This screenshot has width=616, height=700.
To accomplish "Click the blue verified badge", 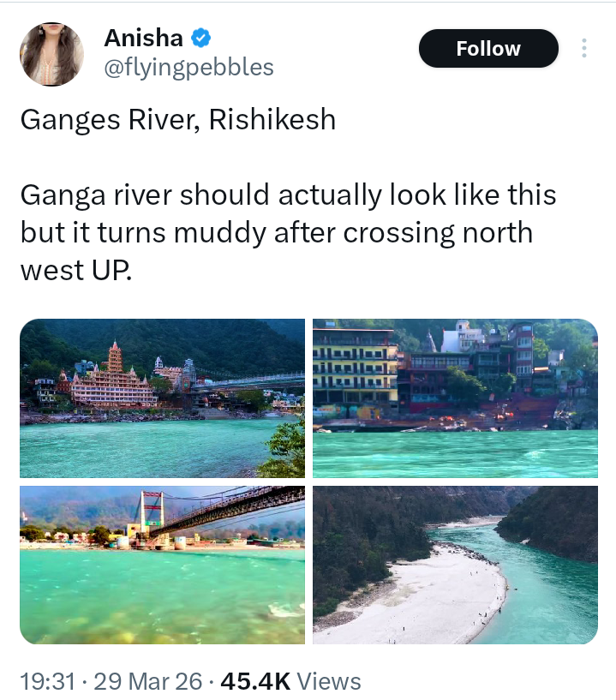I will 201,39.
